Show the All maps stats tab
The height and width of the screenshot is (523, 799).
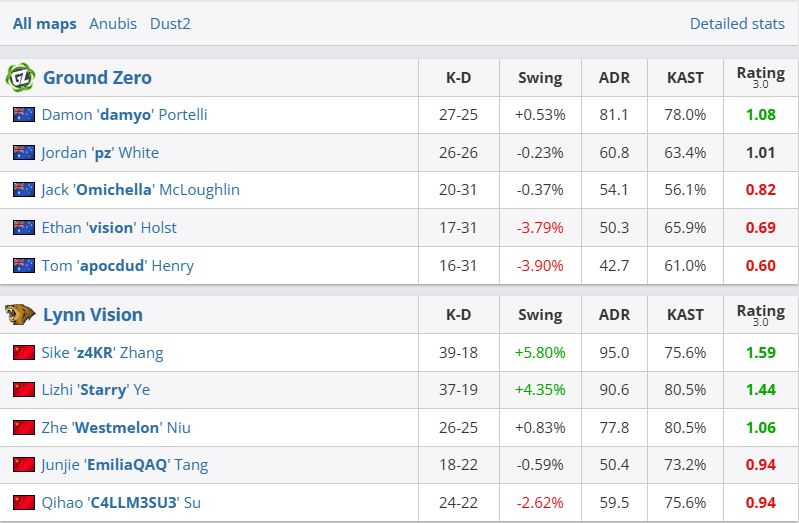coord(45,23)
